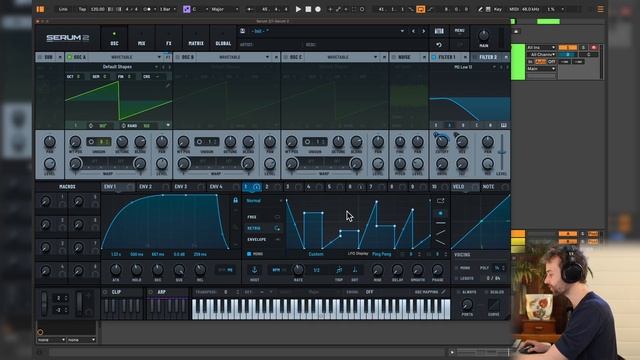Click the LFO BPM sync button
The width and height of the screenshot is (640, 360).
(x=277, y=270)
